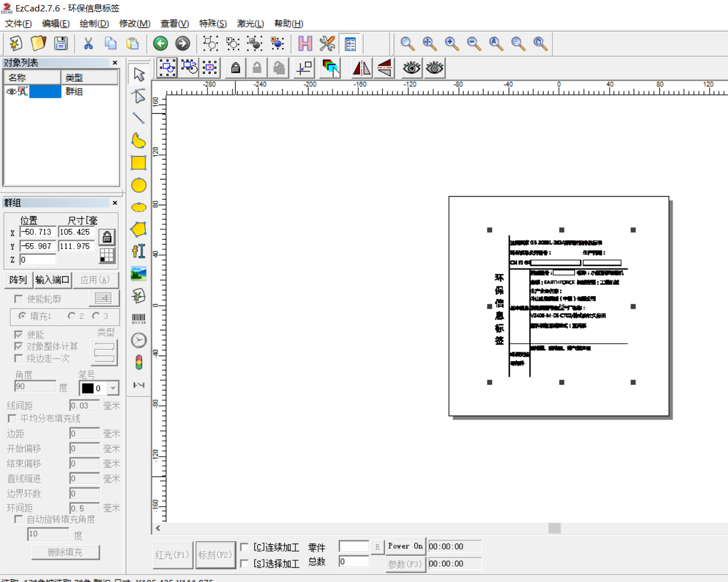Check the [S]选择加工 option
This screenshot has width=728, height=582.
click(x=245, y=564)
